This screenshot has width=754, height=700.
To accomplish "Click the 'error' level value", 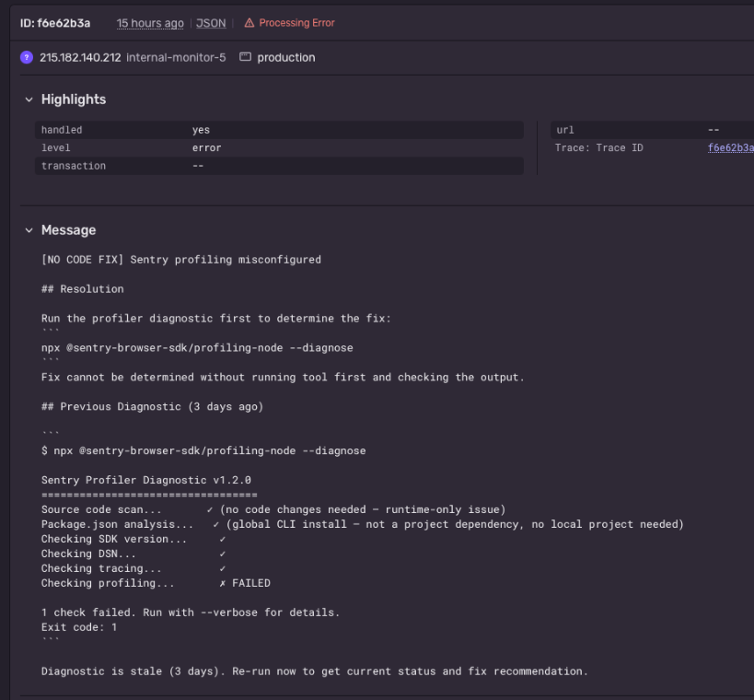I will tap(207, 147).
